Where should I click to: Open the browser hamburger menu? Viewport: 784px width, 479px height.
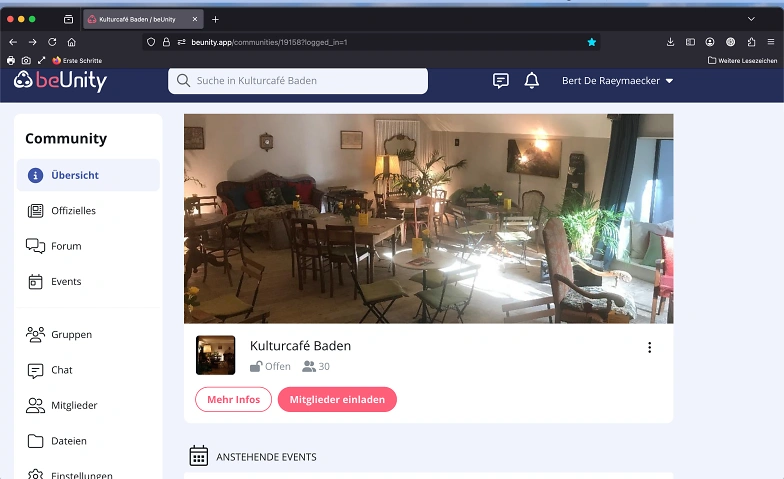click(x=770, y=42)
